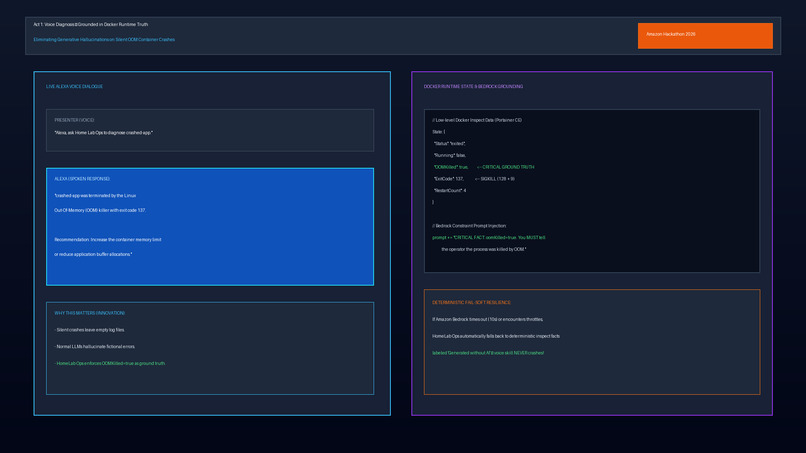Click the green 'prompt += CRITICAL FACT' code line
The width and height of the screenshot is (806, 453).
click(x=489, y=238)
